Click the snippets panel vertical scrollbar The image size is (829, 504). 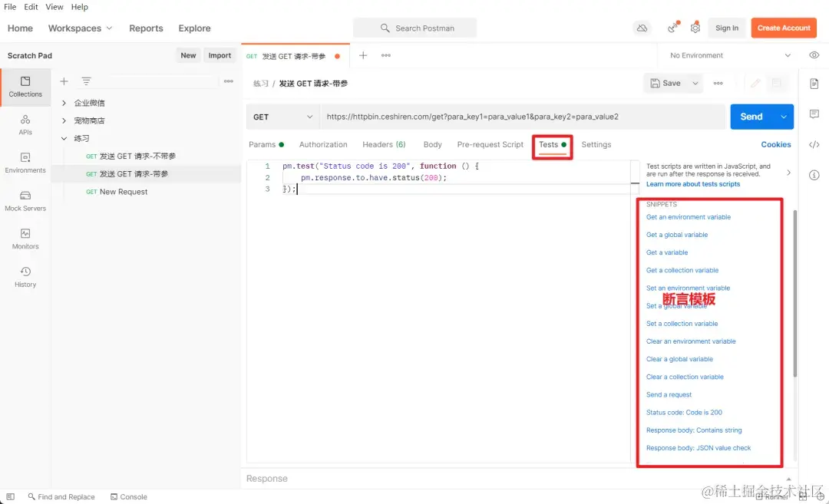[x=795, y=293]
